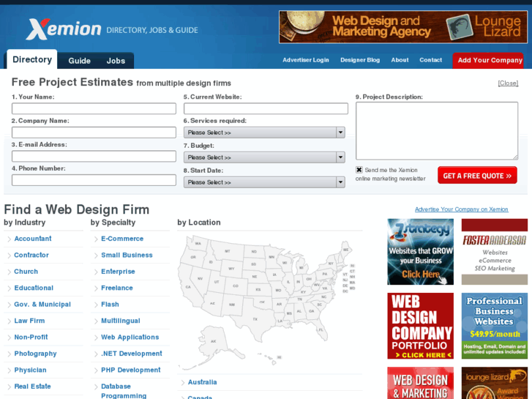Viewport: 532px width, 399px height.
Task: Open Advertiser Login
Action: pyautogui.click(x=306, y=60)
